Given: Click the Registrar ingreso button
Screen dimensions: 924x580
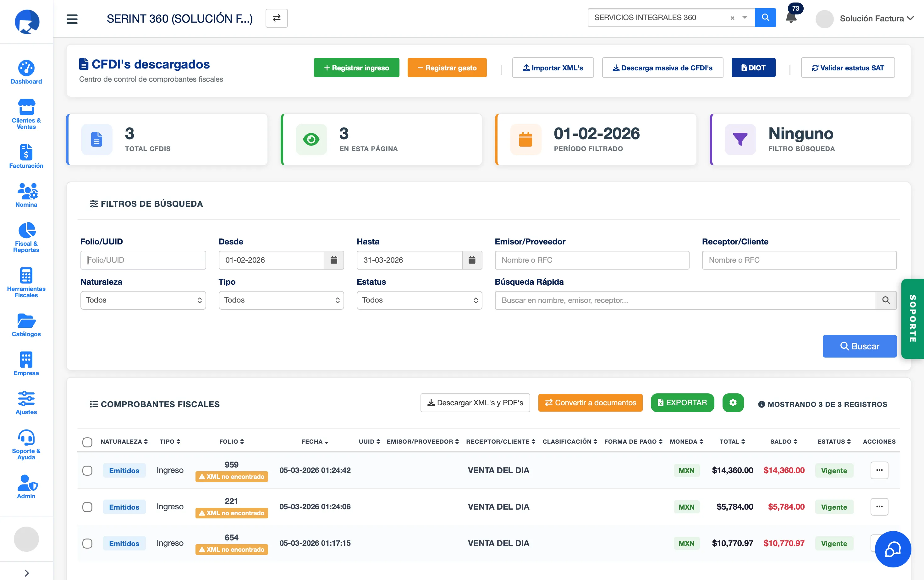Looking at the screenshot, I should (x=356, y=68).
